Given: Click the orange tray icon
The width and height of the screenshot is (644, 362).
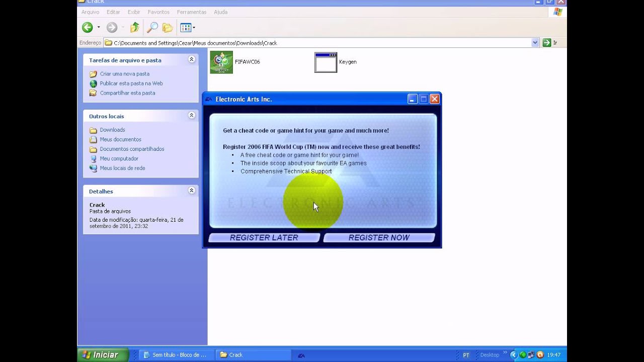Looking at the screenshot, I should (540, 355).
